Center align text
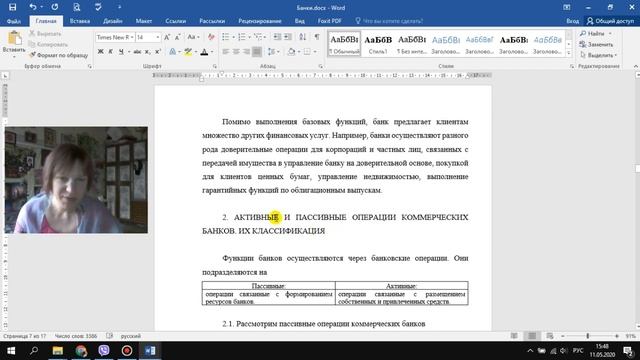The width and height of the screenshot is (640, 360). pos(236,52)
